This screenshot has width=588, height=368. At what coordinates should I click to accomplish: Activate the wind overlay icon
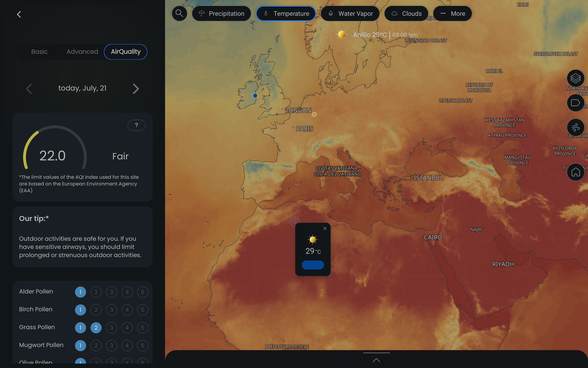click(x=576, y=127)
